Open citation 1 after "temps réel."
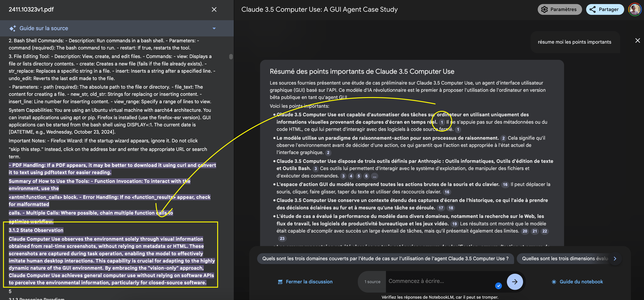The image size is (644, 300). click(x=442, y=122)
